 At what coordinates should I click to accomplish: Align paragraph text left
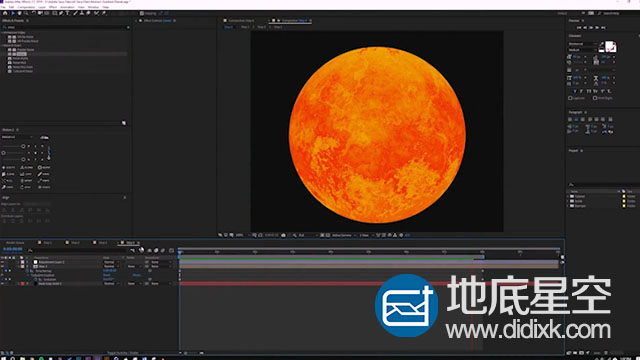570,119
